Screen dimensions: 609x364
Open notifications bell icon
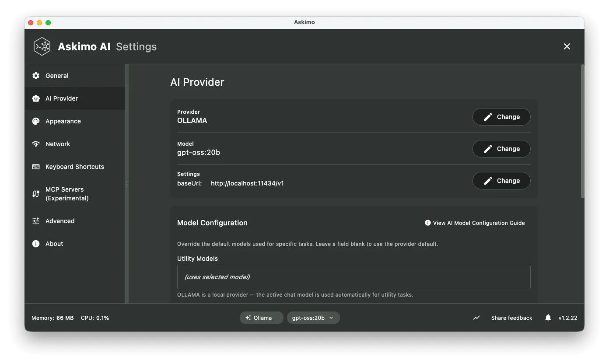pyautogui.click(x=548, y=318)
